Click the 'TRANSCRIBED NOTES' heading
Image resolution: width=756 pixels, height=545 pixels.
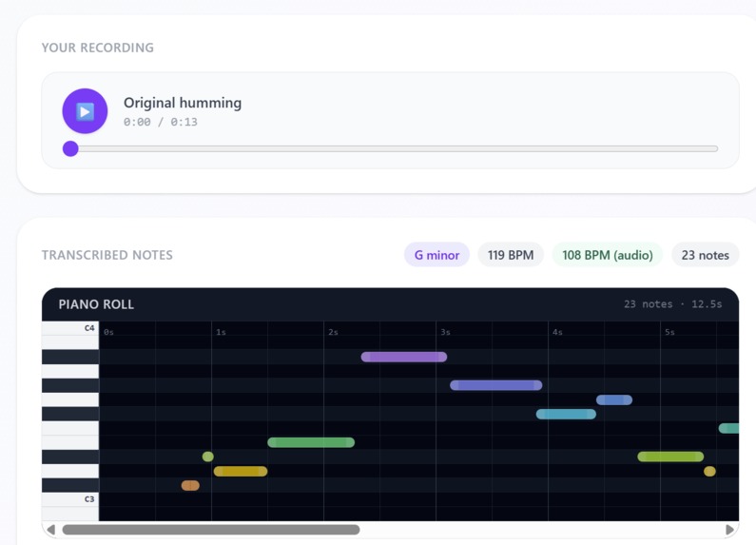(107, 255)
